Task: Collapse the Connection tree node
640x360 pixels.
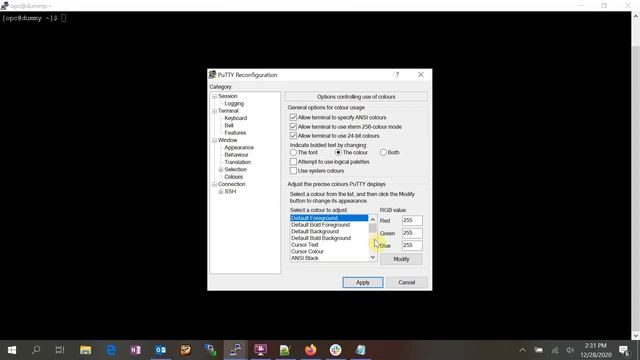Action: 214,184
